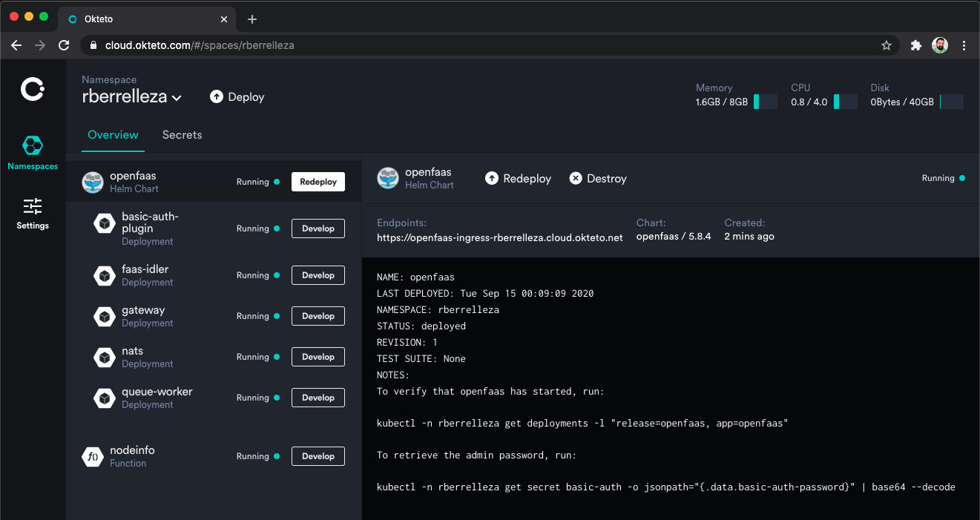Click the openfaas icon in details header
Image resolution: width=980 pixels, height=520 pixels.
[x=388, y=178]
